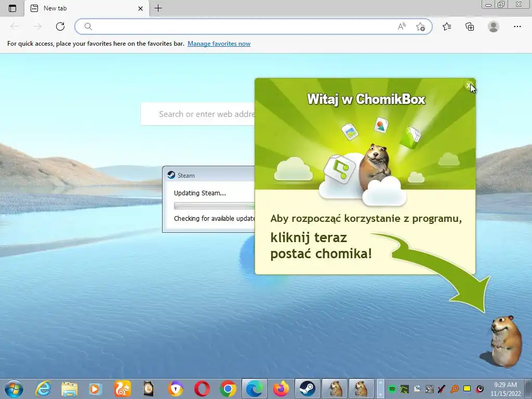Open UC Browser from taskbar

pyautogui.click(x=122, y=389)
